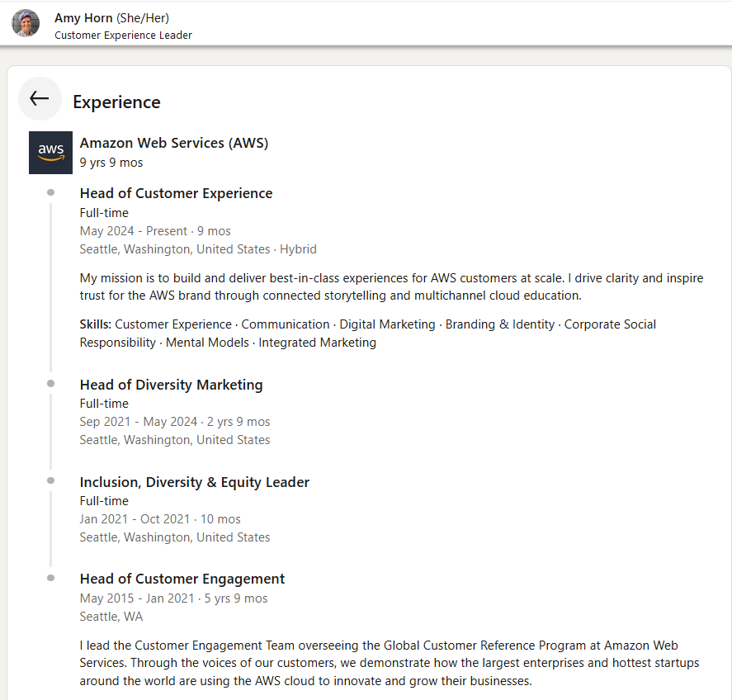
Task: Click Full-time under Head of Diversity Marketing
Action: click(104, 404)
